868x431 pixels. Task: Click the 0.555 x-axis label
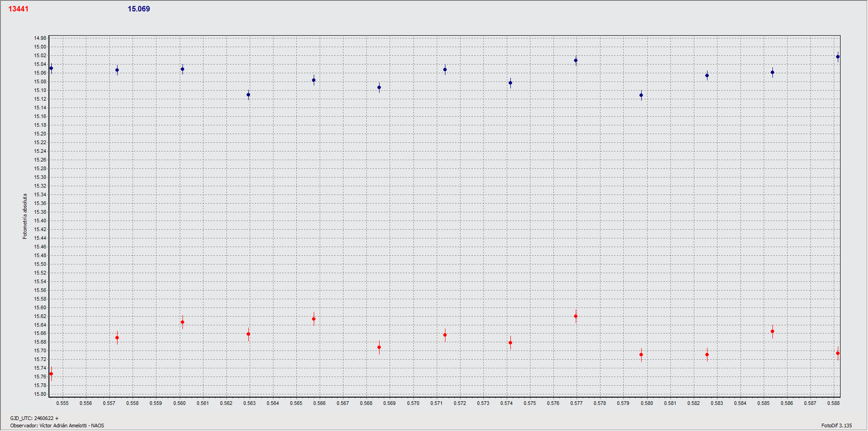(63, 403)
